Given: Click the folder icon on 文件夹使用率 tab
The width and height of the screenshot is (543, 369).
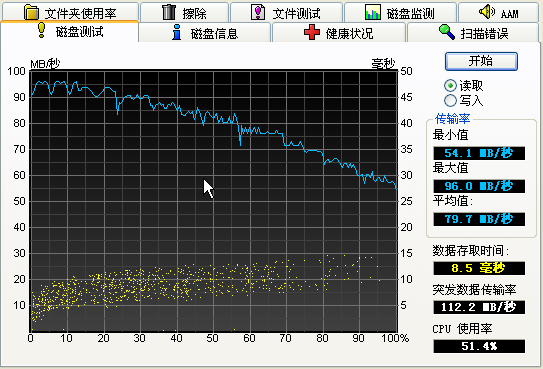Looking at the screenshot, I should pos(32,12).
